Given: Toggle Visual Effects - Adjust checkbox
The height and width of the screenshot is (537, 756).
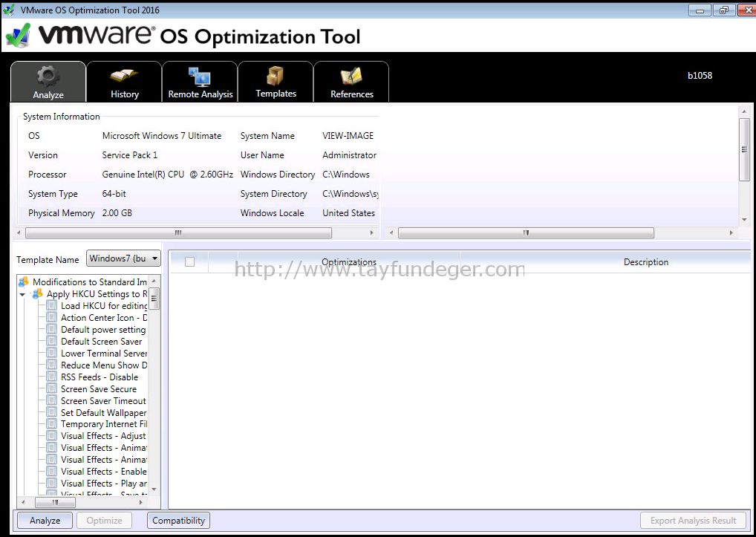Looking at the screenshot, I should (52, 436).
